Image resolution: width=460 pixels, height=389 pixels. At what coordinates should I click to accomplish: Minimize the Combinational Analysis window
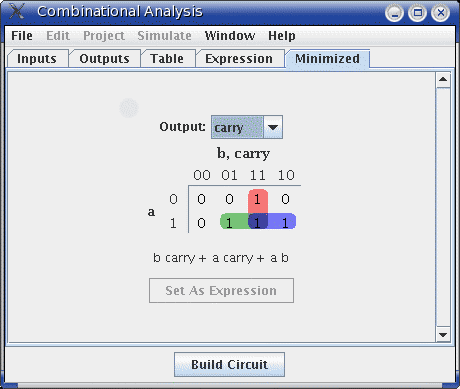pyautogui.click(x=394, y=13)
